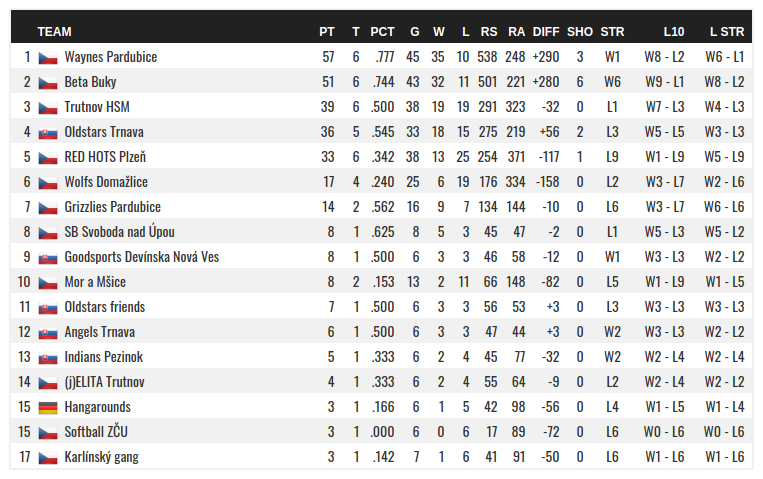
Task: Click the German flag beside Hangarounds
Action: tap(48, 408)
